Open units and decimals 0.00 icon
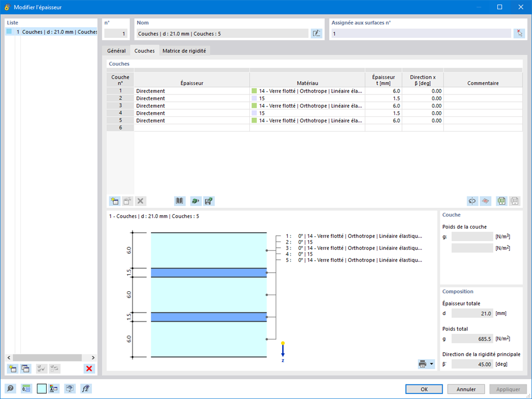 [26, 389]
